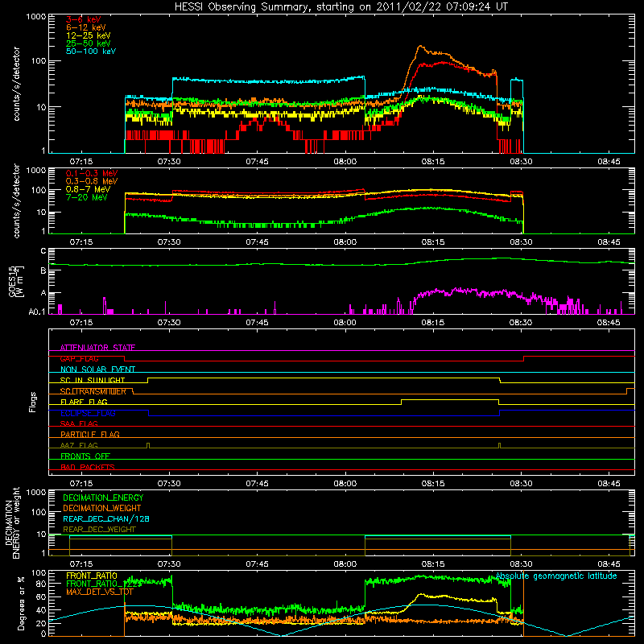Click the 7-20 MeV legend label
Viewport: 644px width, 644px height.
coord(87,197)
